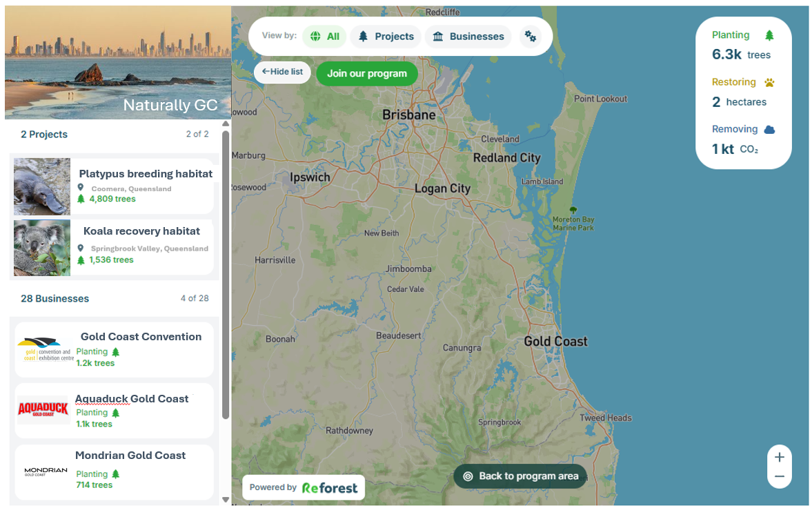Click the location pin for Springbrook Valley
The height and width of the screenshot is (508, 812).
click(x=80, y=248)
